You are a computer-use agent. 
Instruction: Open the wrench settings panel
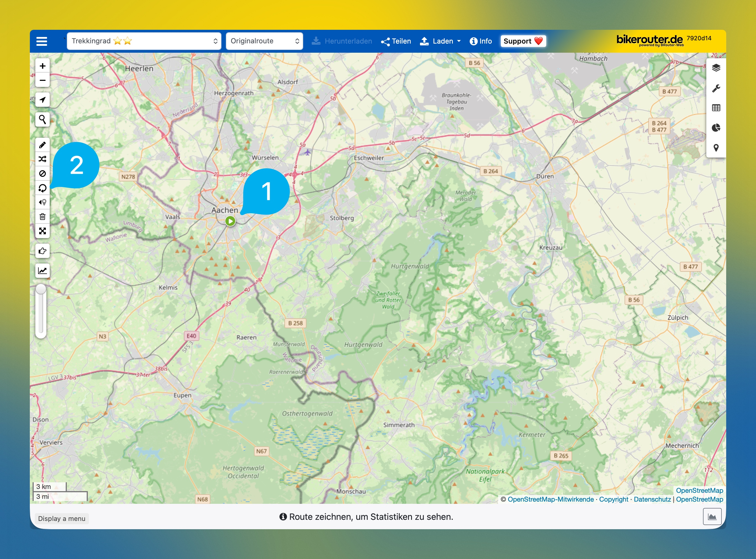[716, 88]
